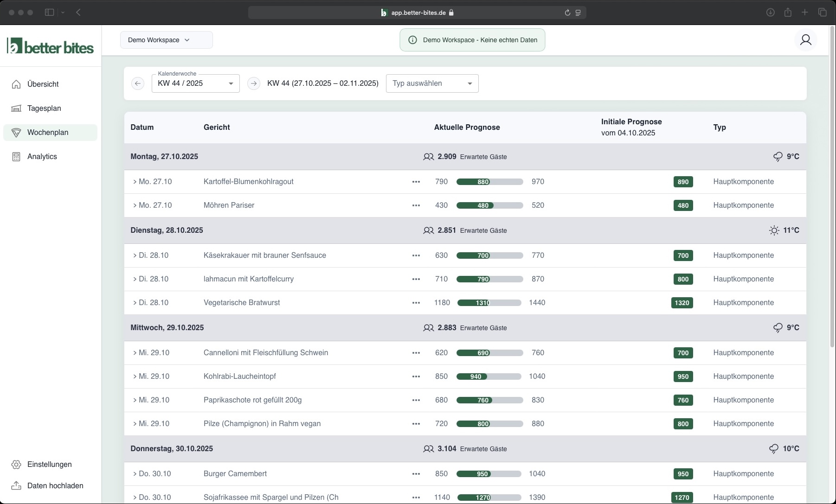Open Analytics from the sidebar

tap(42, 157)
